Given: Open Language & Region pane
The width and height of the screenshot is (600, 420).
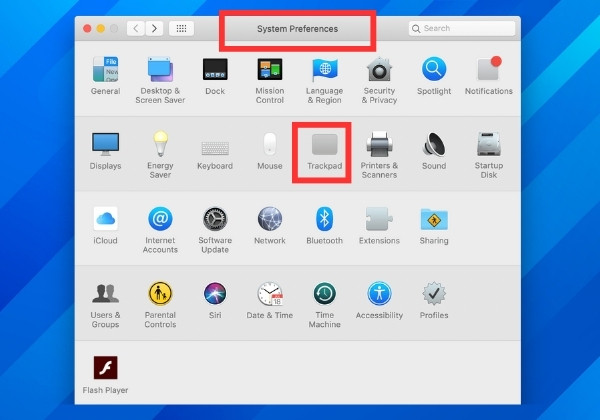Looking at the screenshot, I should coord(324,80).
